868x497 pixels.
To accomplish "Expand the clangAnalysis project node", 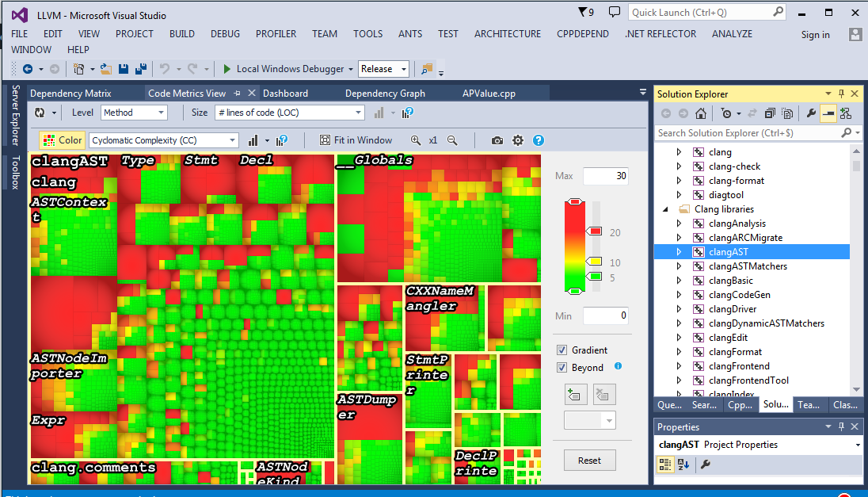I will [x=679, y=224].
